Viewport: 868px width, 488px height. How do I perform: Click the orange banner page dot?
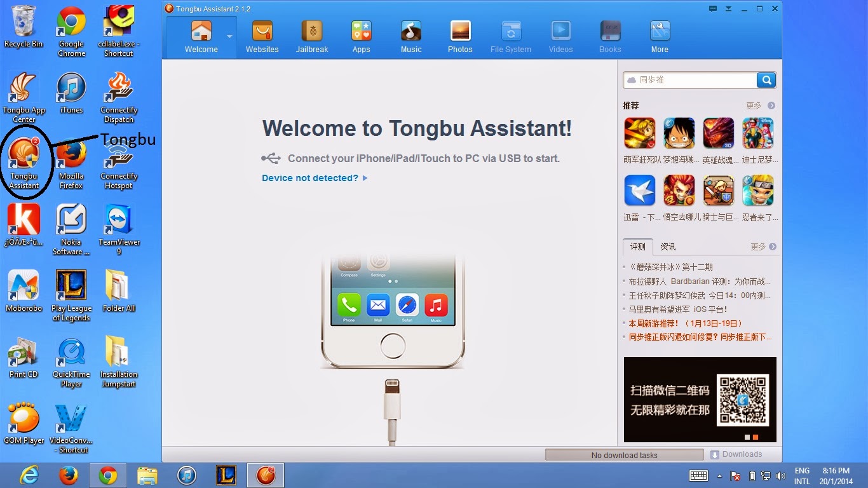pyautogui.click(x=756, y=437)
